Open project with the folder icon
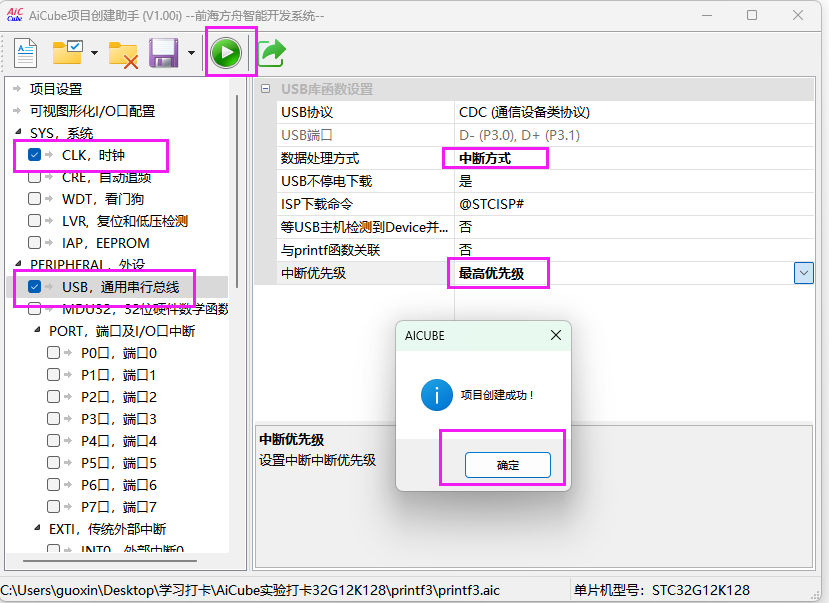This screenshot has height=603, width=829. [x=67, y=52]
